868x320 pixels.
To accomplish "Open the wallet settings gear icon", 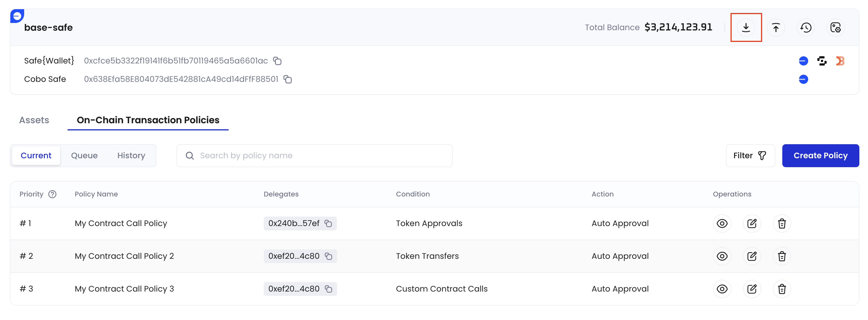I will (x=836, y=27).
